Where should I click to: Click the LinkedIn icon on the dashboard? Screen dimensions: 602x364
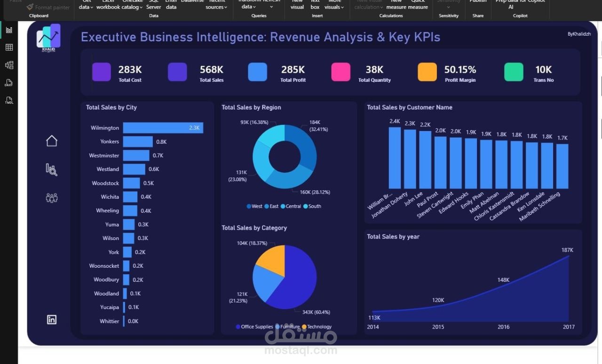click(x=52, y=319)
